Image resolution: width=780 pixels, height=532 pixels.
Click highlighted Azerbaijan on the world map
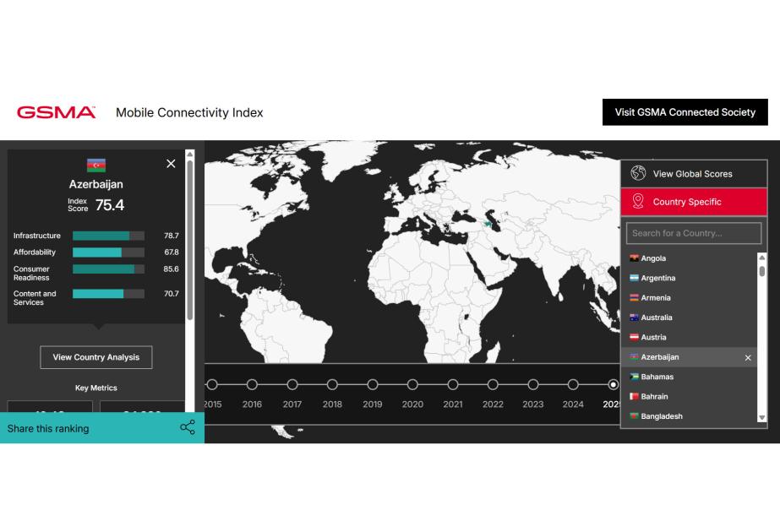pyautogui.click(x=488, y=225)
